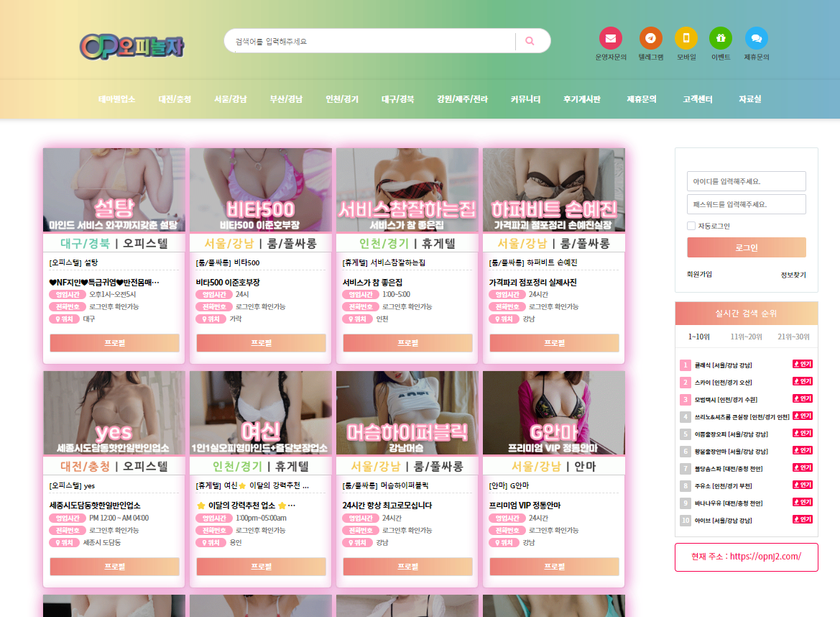Click the 텔레그램 icon
Screen dimensions: 840x617
tap(650, 38)
